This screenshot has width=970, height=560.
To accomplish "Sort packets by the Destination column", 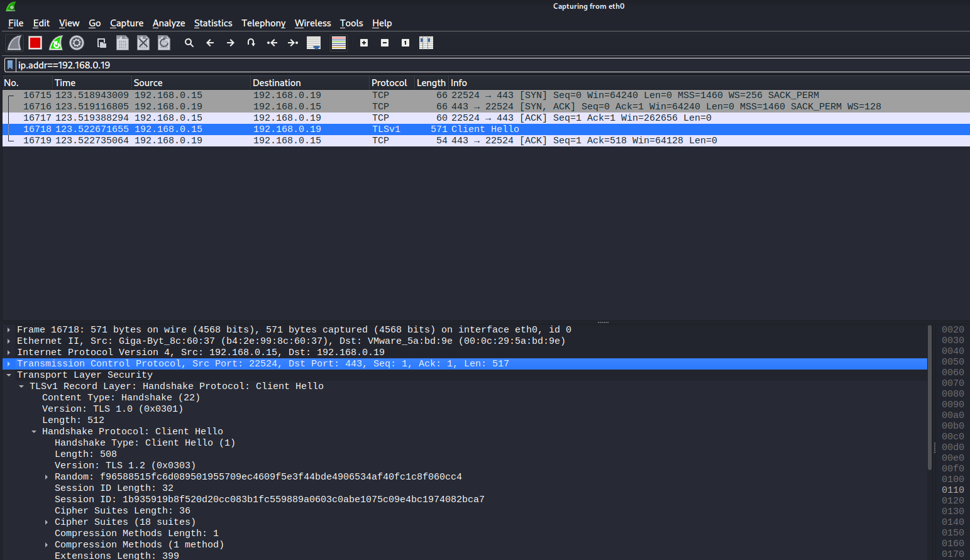I will tap(310, 83).
